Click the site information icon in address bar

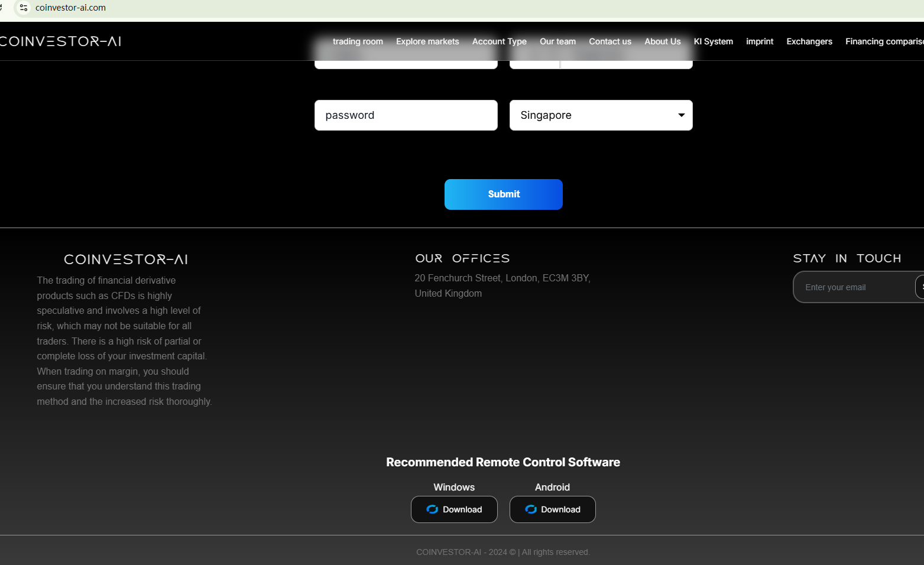(x=24, y=8)
